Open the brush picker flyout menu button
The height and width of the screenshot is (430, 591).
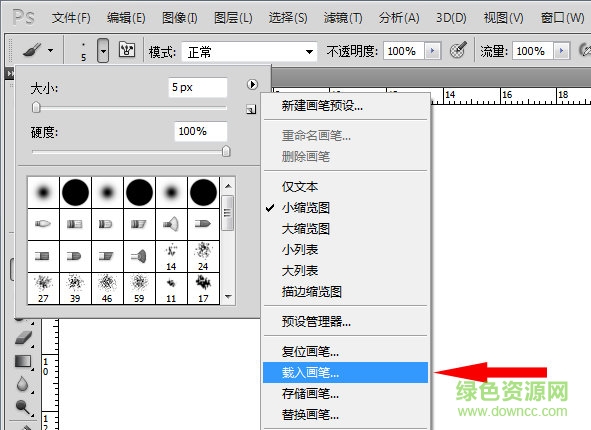pyautogui.click(x=253, y=84)
